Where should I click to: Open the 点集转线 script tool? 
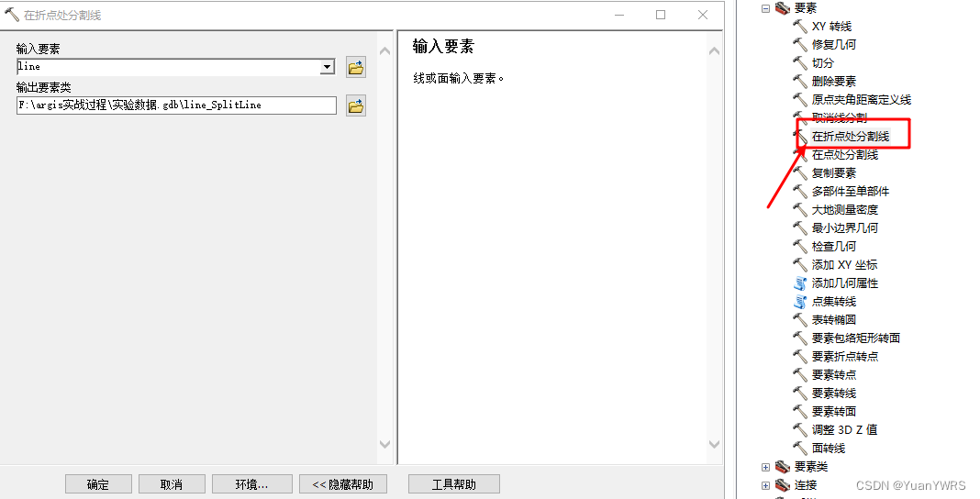pyautogui.click(x=834, y=301)
